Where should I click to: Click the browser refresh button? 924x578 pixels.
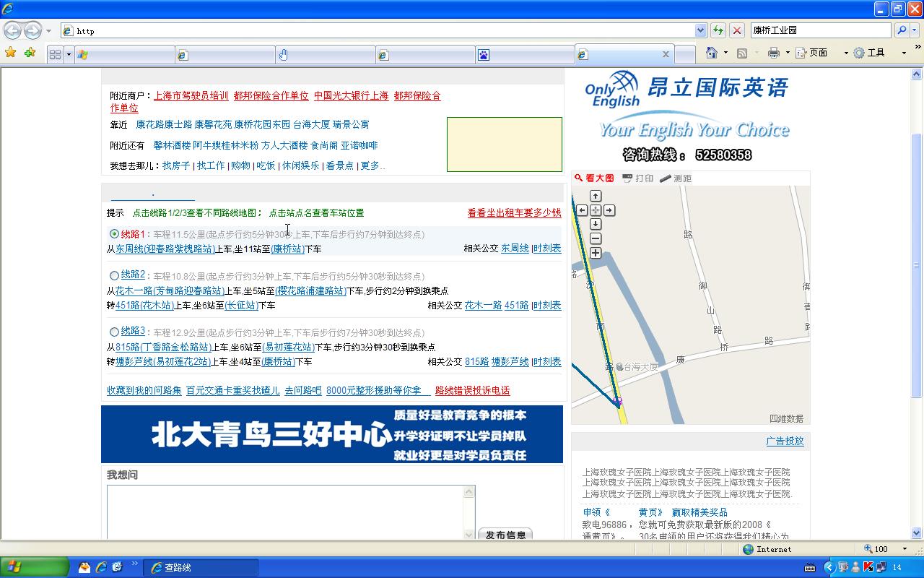pyautogui.click(x=718, y=30)
